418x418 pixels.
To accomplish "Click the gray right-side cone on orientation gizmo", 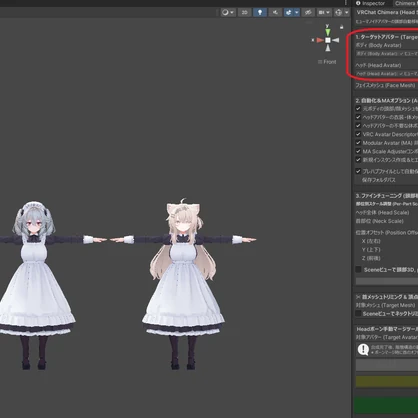I will [336, 40].
